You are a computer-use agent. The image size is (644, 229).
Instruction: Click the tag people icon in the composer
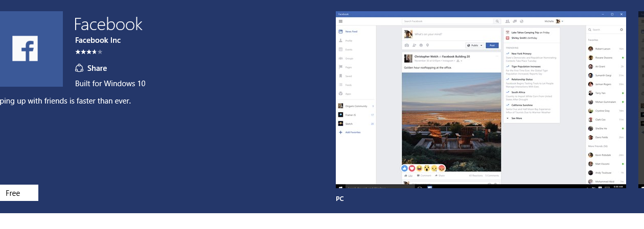414,45
